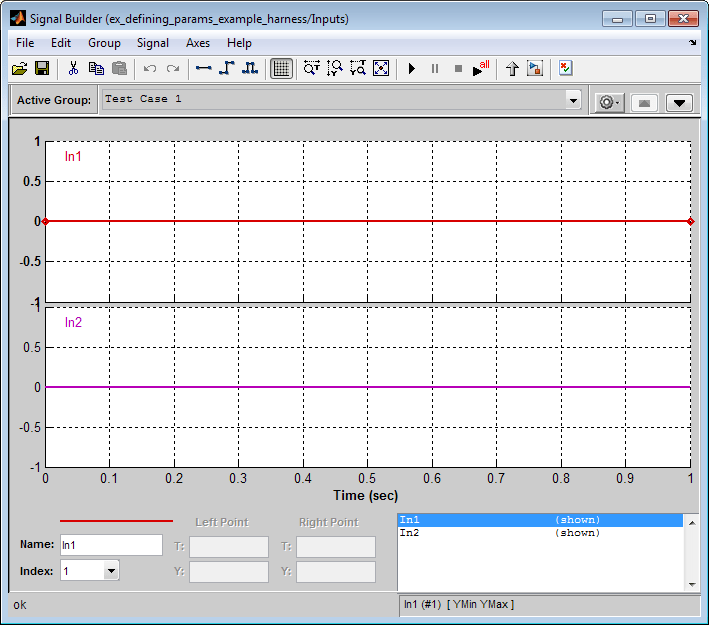
Task: Paste from the clipboard icon
Action: pyautogui.click(x=119, y=69)
